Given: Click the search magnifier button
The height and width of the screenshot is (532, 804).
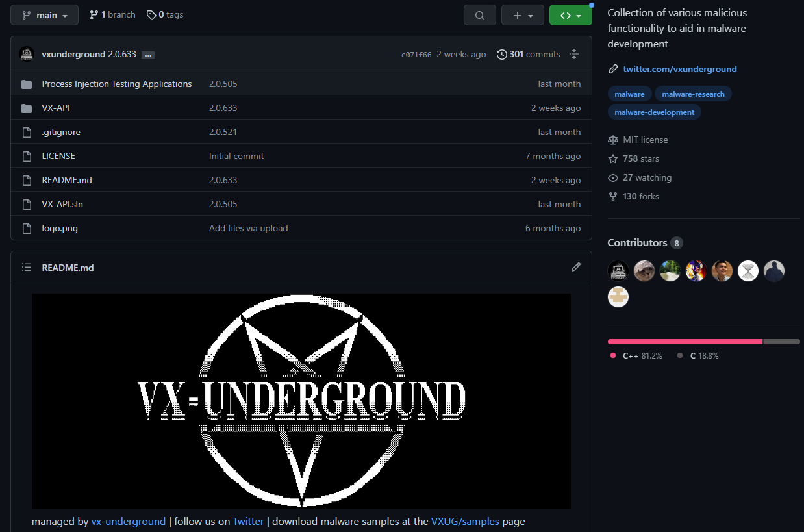Looking at the screenshot, I should click(x=480, y=15).
